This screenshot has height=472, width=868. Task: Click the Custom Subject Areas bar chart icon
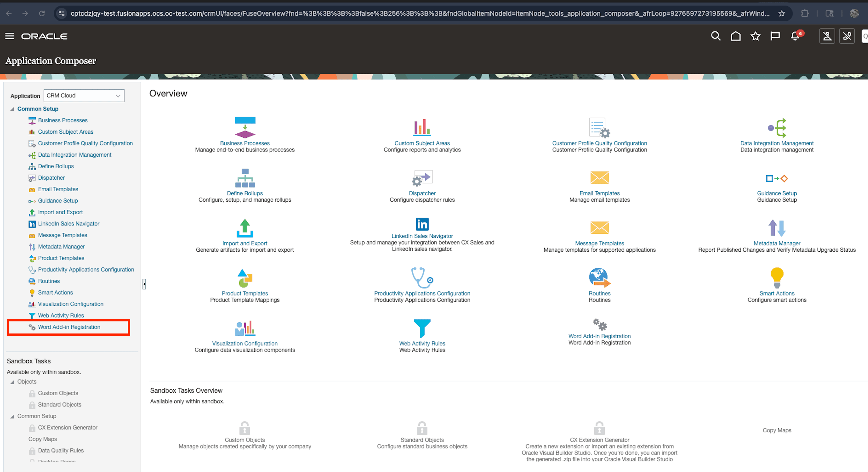(422, 127)
